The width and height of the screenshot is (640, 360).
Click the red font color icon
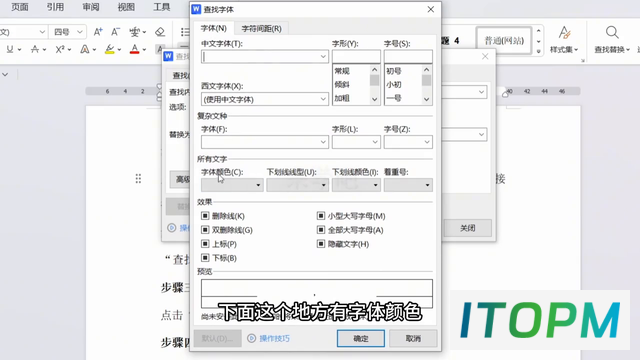tap(134, 49)
